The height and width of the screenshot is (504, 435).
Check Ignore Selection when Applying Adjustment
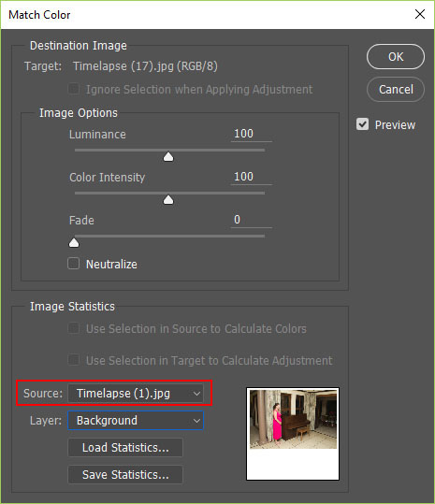(x=74, y=89)
